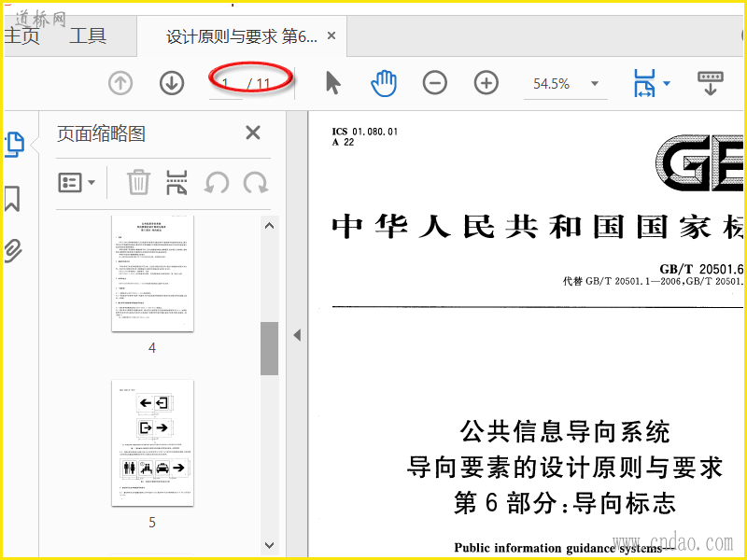Open thumbnail options menu dropdown
This screenshot has width=747, height=560.
coord(77,182)
